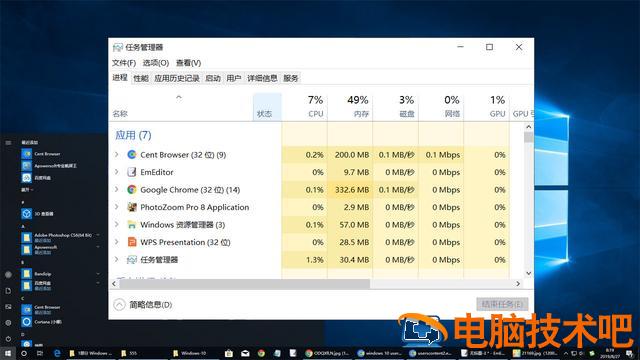
Task: Open the Windows Start button
Action: click(x=7, y=353)
